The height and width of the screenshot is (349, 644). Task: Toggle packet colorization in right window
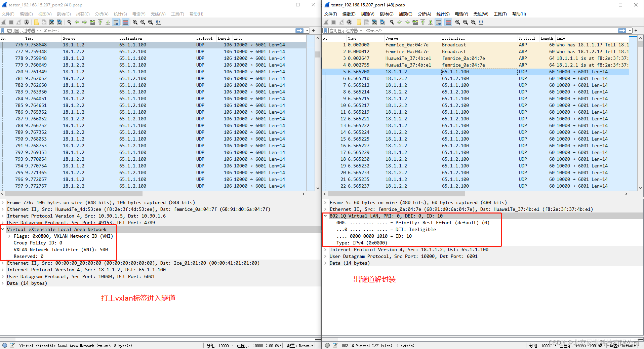pos(448,22)
